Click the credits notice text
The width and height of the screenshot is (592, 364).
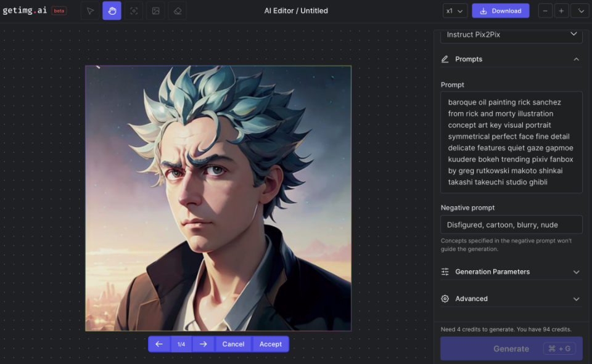click(506, 330)
